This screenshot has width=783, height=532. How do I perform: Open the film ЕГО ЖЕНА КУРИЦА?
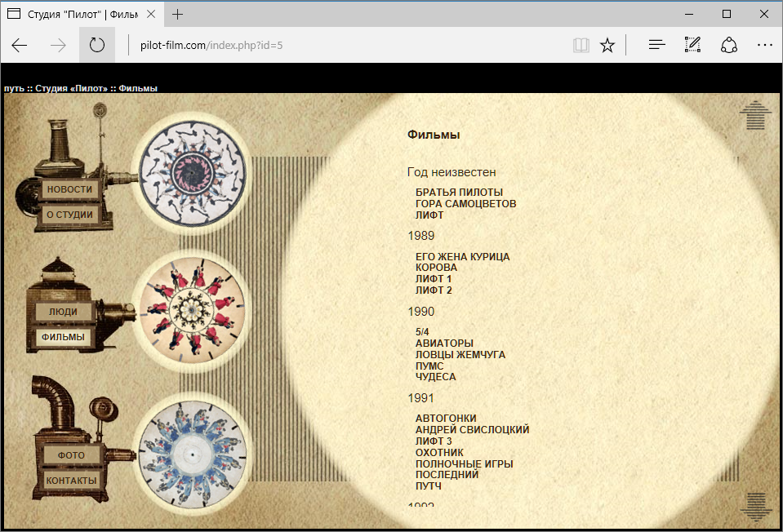pyautogui.click(x=462, y=257)
